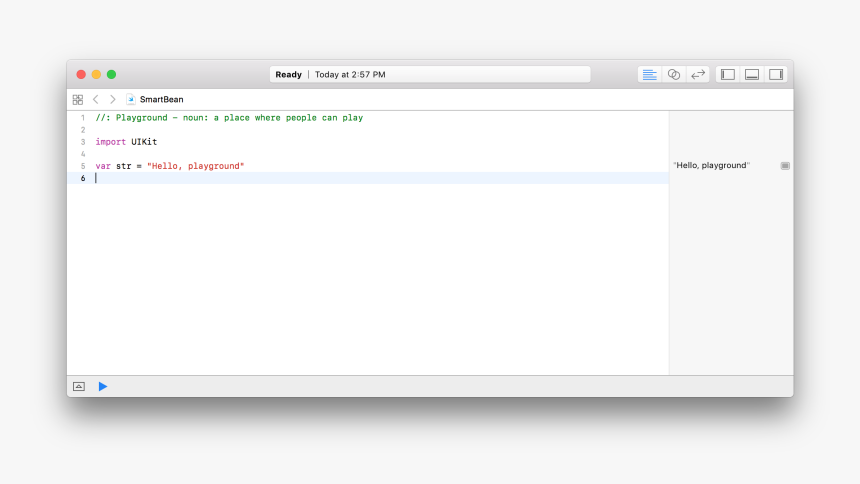
Task: Click the "Hello, playground" result in sidebar
Action: 712,166
